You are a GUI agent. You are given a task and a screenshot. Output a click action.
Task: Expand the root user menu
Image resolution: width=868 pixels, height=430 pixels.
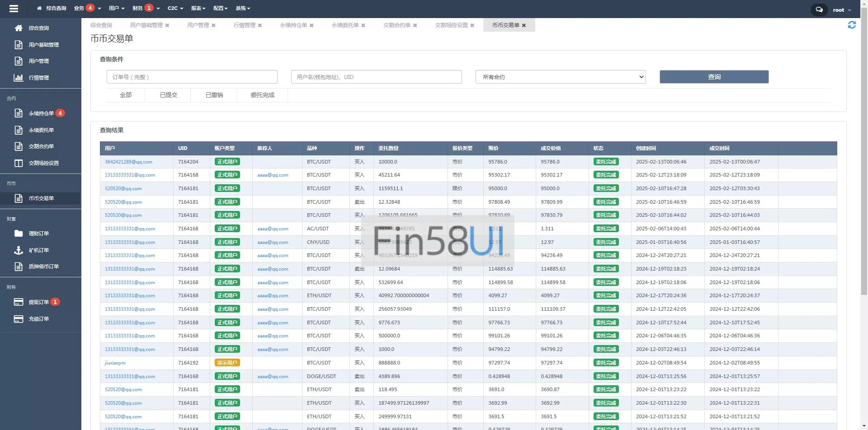[841, 10]
